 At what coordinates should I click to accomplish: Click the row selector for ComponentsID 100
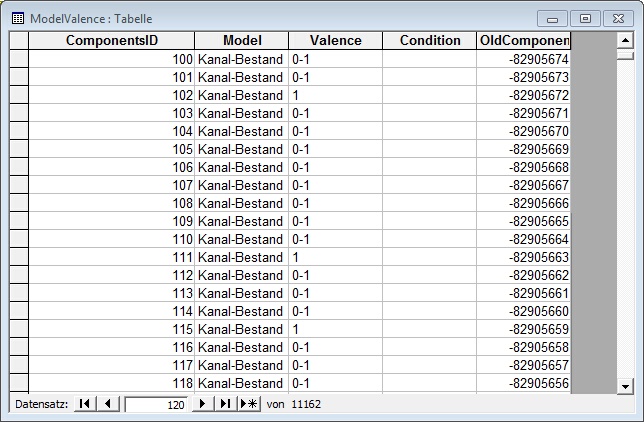click(18, 59)
